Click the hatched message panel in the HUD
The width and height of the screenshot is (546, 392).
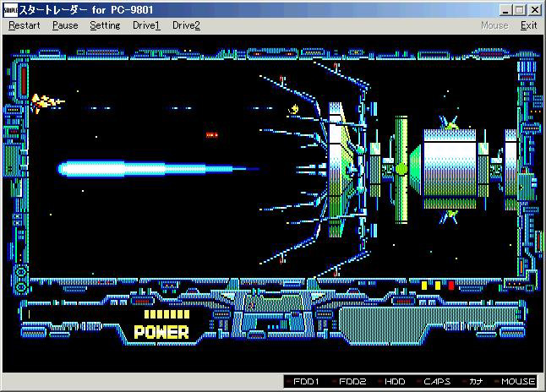click(x=429, y=325)
